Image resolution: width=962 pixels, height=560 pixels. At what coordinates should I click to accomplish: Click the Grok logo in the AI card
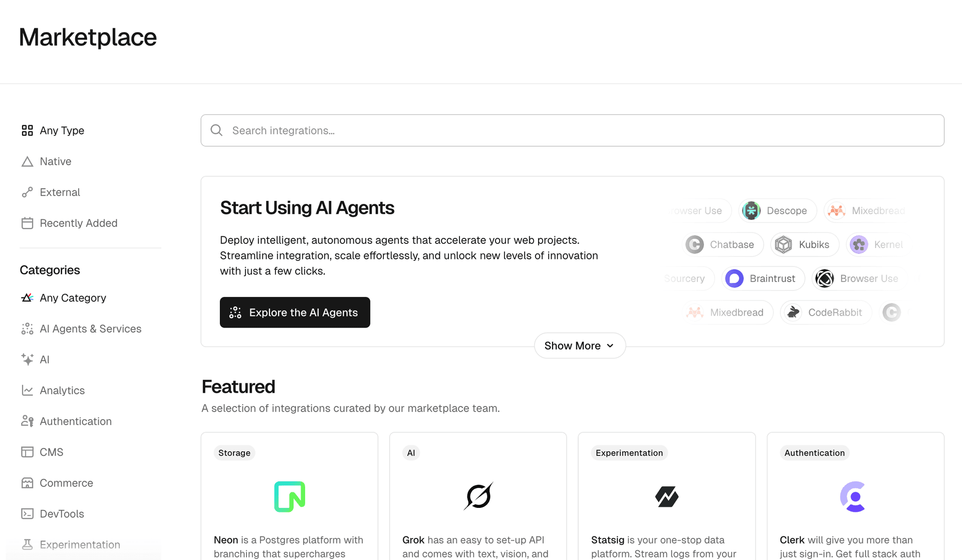point(477,496)
